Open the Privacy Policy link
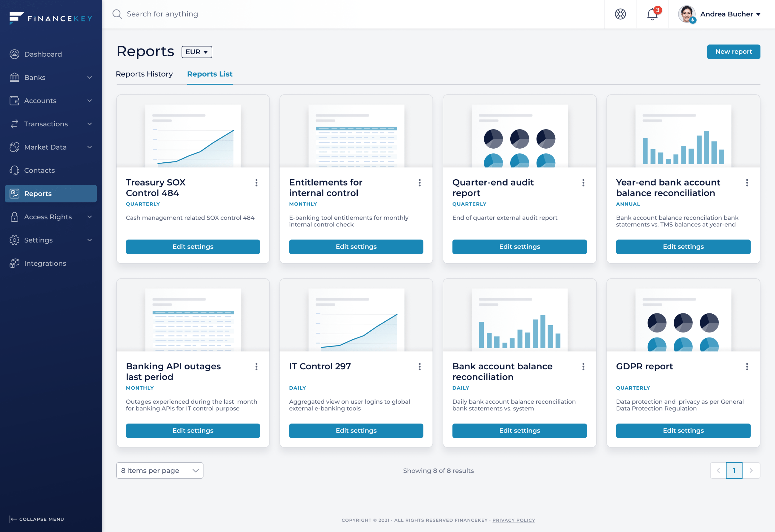 pos(513,520)
